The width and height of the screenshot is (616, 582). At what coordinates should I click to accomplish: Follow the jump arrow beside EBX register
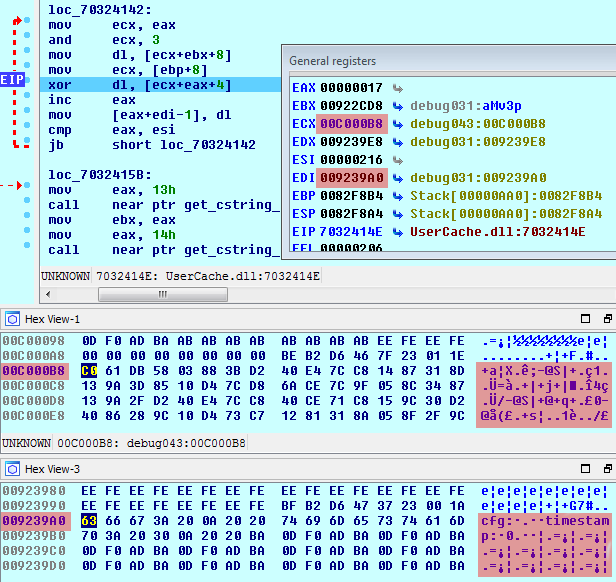(398, 106)
